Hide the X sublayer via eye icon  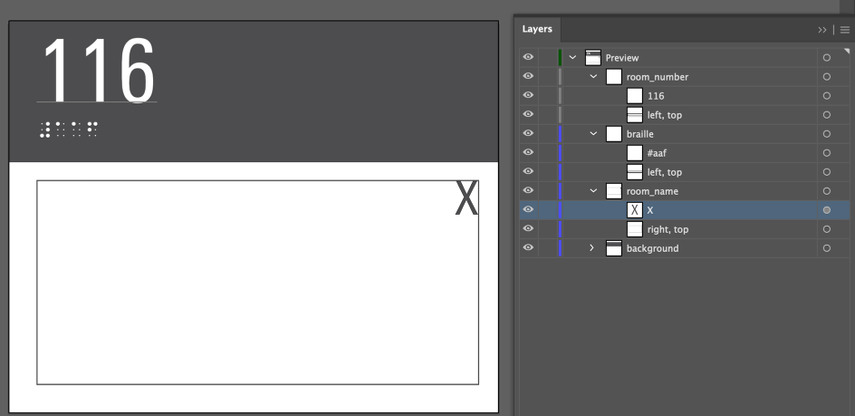click(x=528, y=210)
